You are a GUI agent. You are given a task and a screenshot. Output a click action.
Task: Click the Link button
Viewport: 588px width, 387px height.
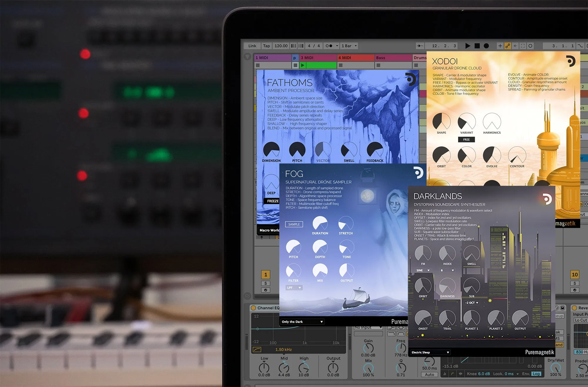click(x=252, y=46)
